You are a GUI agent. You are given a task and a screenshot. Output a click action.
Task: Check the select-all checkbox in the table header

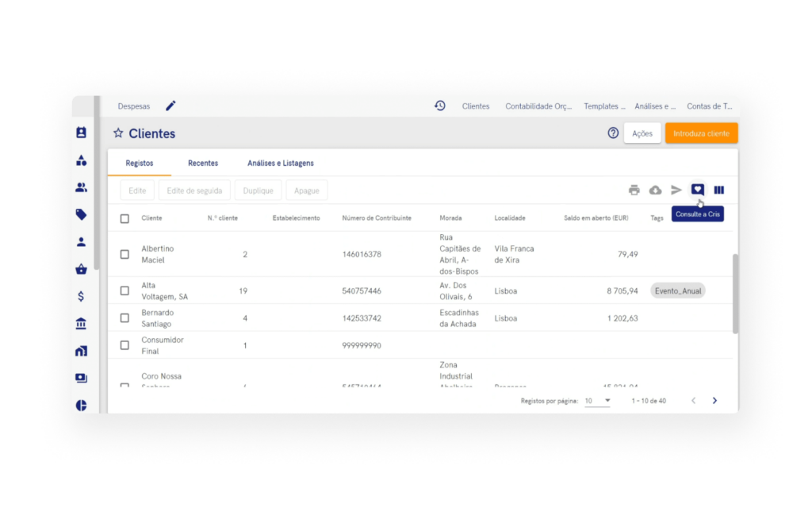coord(124,218)
